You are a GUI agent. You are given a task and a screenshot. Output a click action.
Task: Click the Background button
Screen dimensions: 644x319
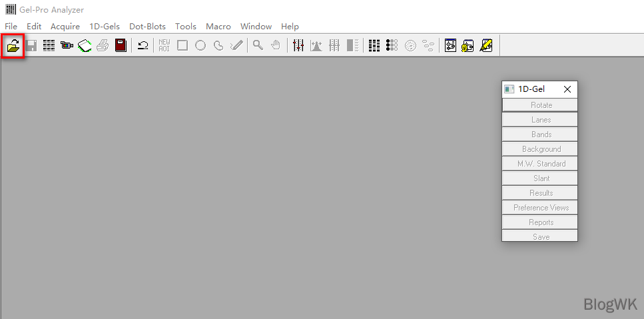pos(539,149)
